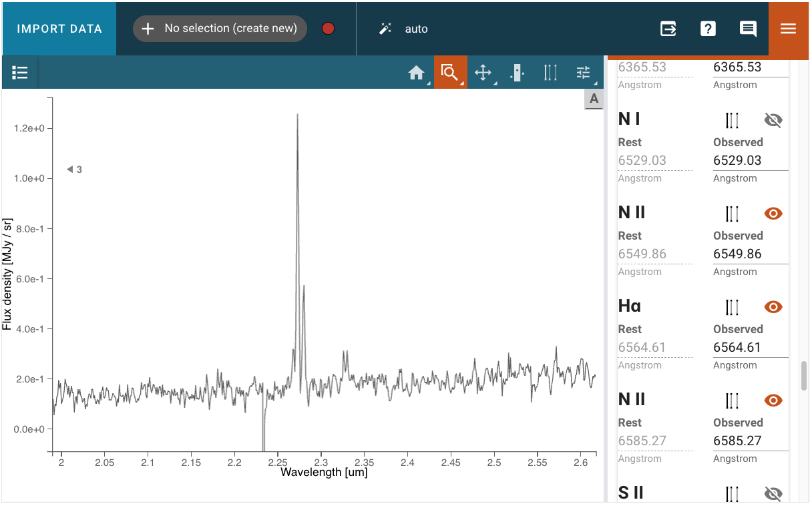Click the layer A badge on viewer
The height and width of the screenshot is (506, 812).
click(594, 99)
